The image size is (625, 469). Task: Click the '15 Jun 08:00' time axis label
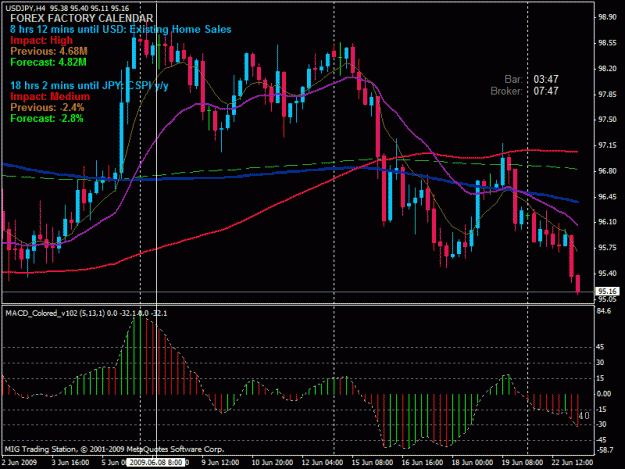(372, 463)
